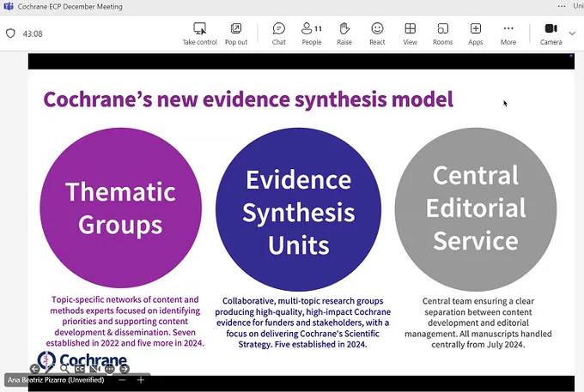This screenshot has height=392, width=584.
Task: Click Take control of the shared presentation
Action: (x=199, y=33)
